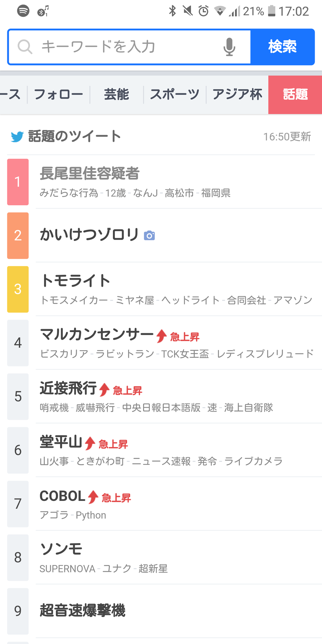
Task: Tap the 急上昇 arrow beside COBOL
Action: point(93,497)
